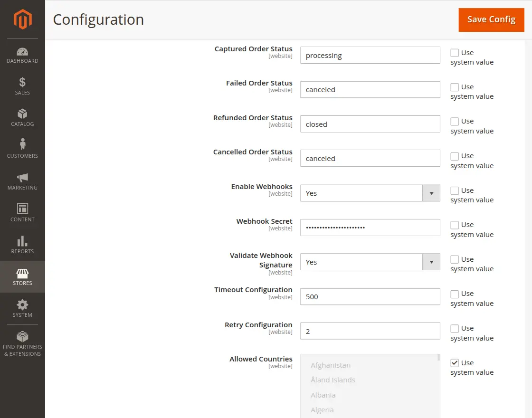
Task: Click the Webhook Secret label
Action: pos(264,221)
